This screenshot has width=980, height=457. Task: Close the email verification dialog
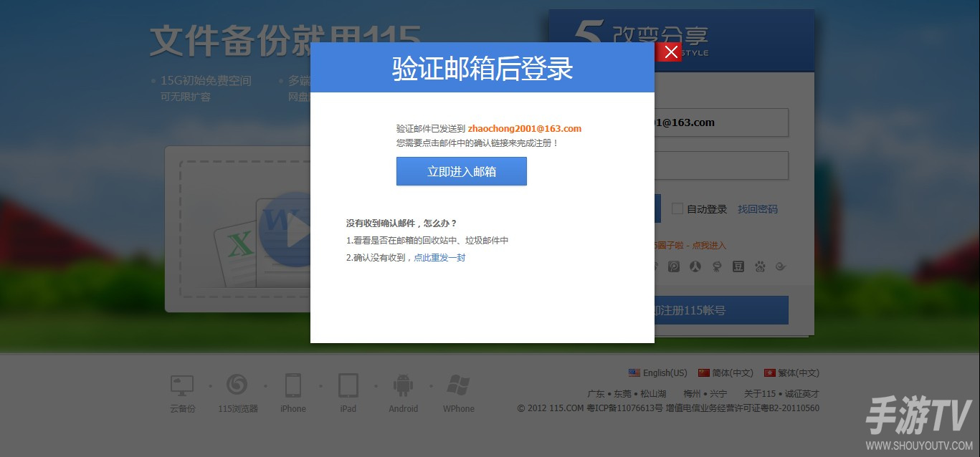(x=671, y=52)
